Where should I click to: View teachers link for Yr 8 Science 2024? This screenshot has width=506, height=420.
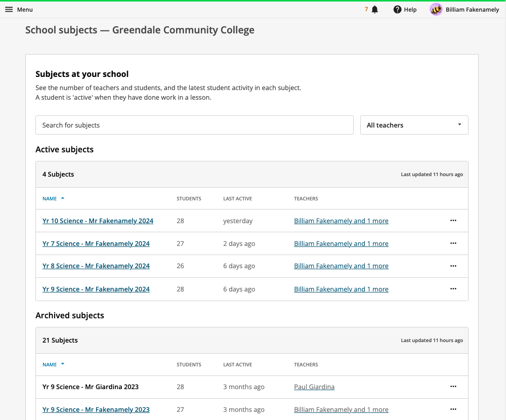(341, 266)
